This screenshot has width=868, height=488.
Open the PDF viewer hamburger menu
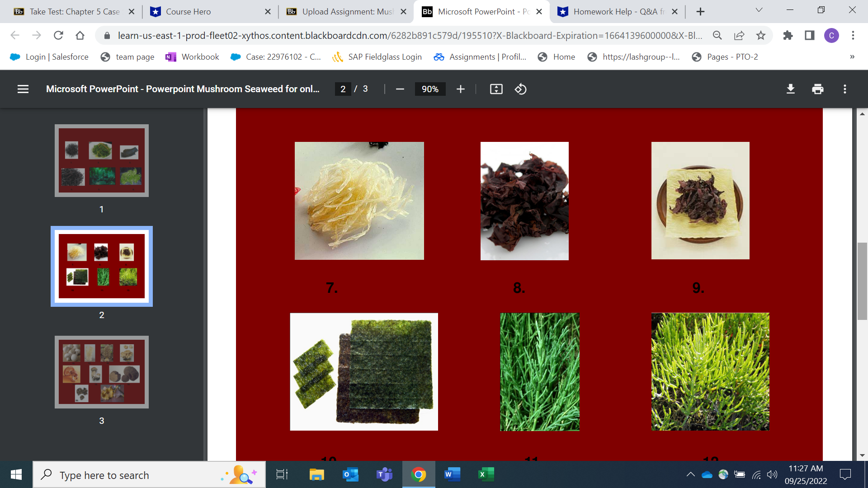point(23,89)
